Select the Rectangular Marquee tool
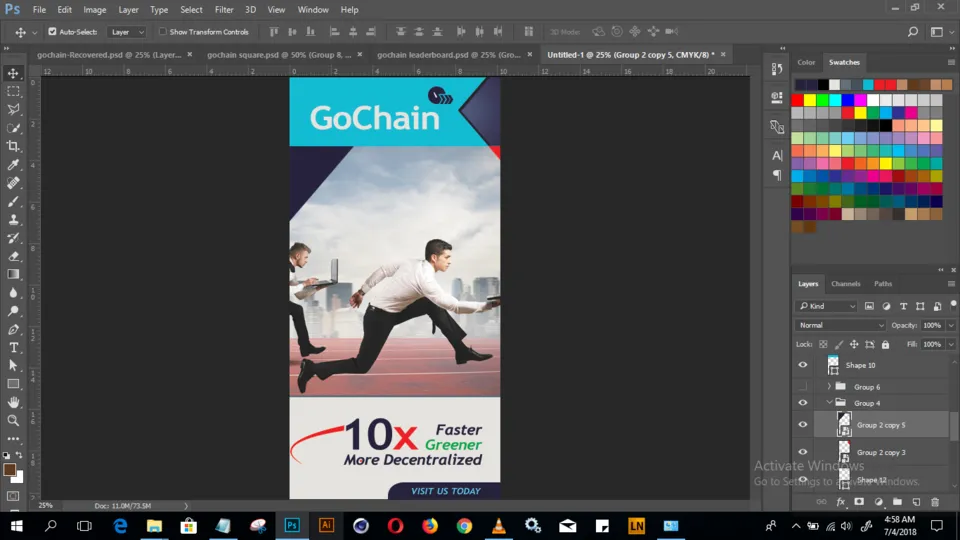 pos(13,91)
